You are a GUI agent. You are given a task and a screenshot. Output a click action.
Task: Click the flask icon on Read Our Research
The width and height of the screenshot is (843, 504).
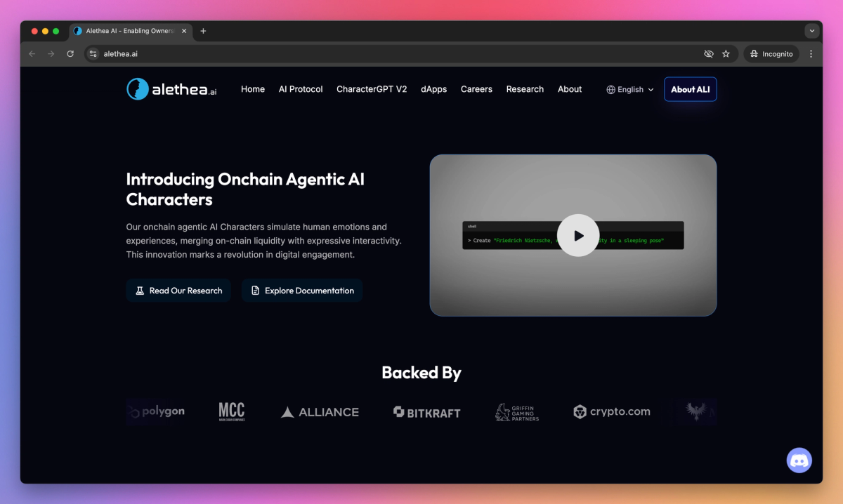coord(140,291)
